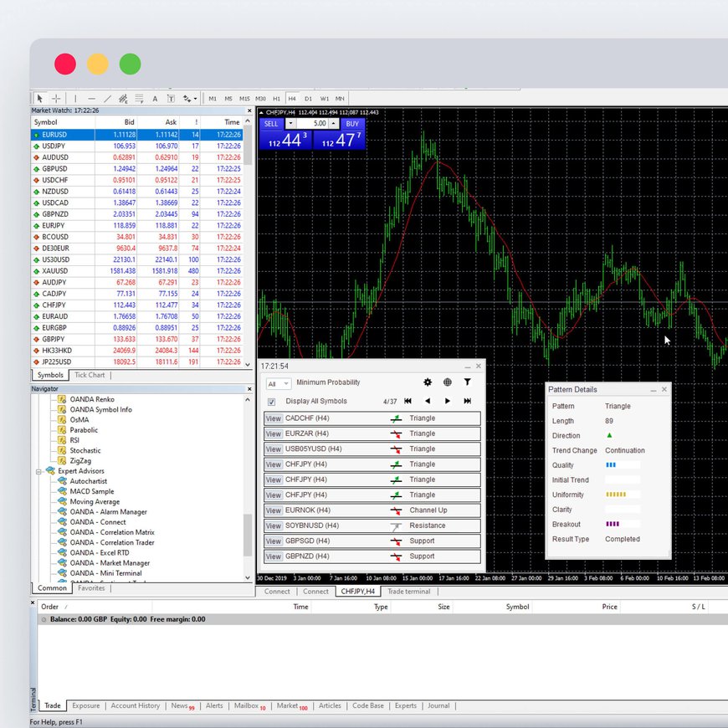Open the Account History tab
This screenshot has height=728, width=728.
(136, 705)
